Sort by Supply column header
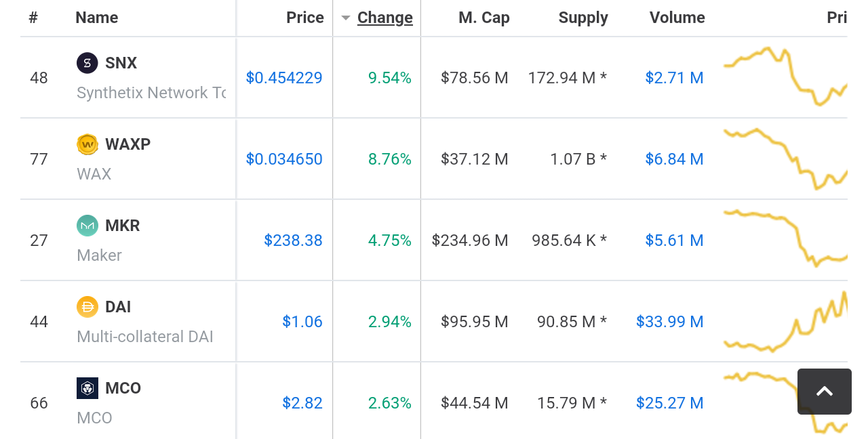 583,18
